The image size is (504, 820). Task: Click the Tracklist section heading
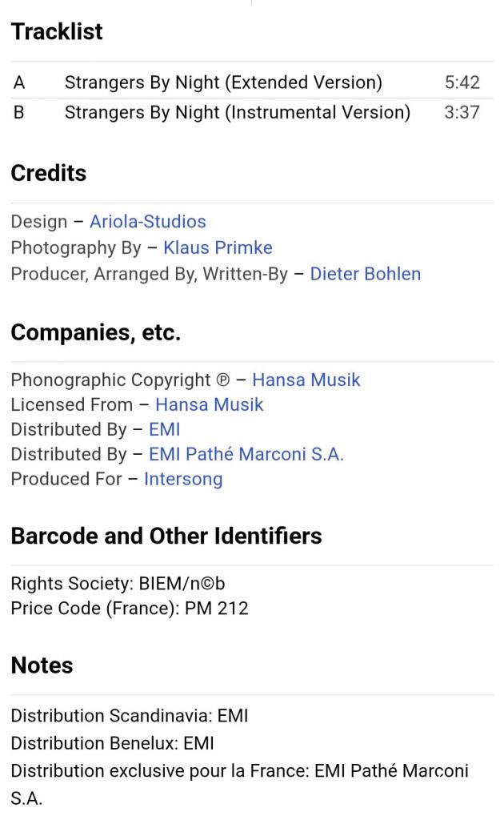(57, 32)
